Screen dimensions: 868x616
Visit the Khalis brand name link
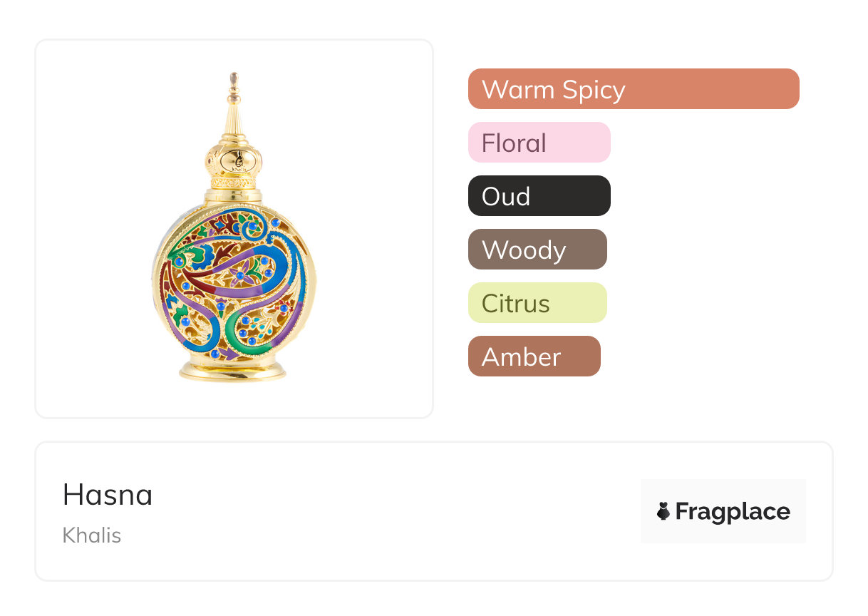[92, 535]
